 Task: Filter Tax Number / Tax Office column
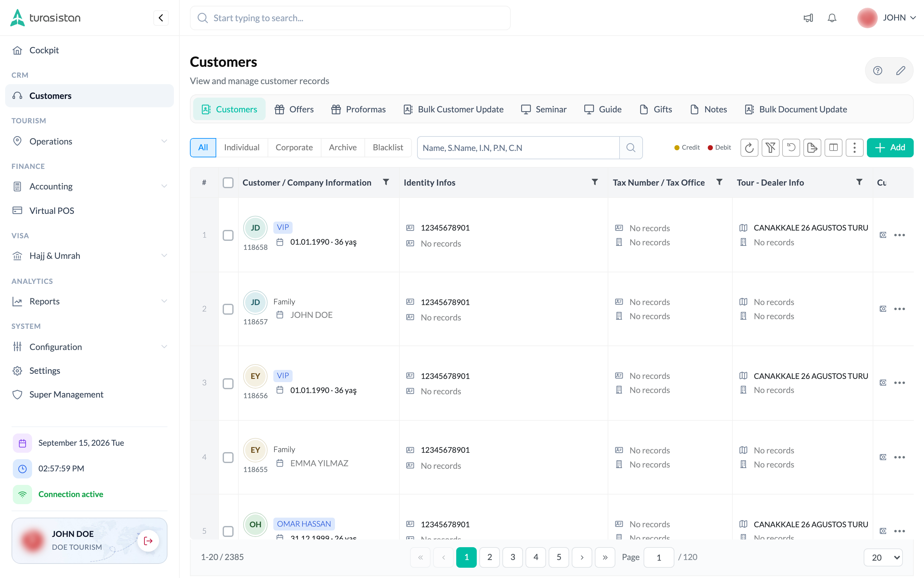[719, 182]
